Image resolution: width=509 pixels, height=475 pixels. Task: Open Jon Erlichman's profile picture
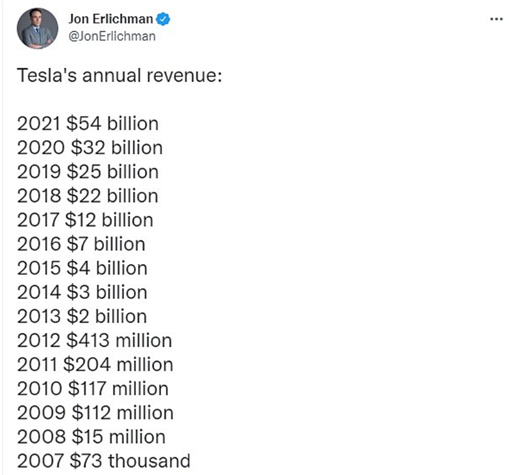pyautogui.click(x=37, y=28)
